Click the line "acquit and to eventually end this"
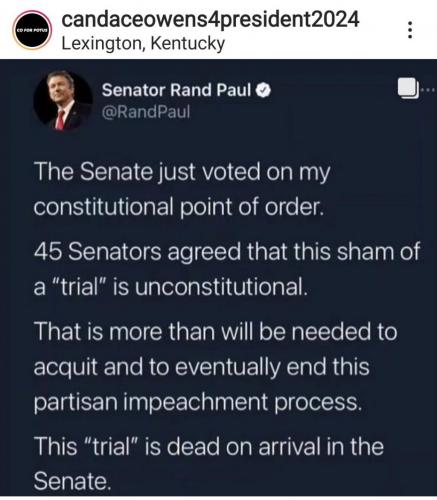Image resolution: width=437 pixels, height=500 pixels. 202,367
